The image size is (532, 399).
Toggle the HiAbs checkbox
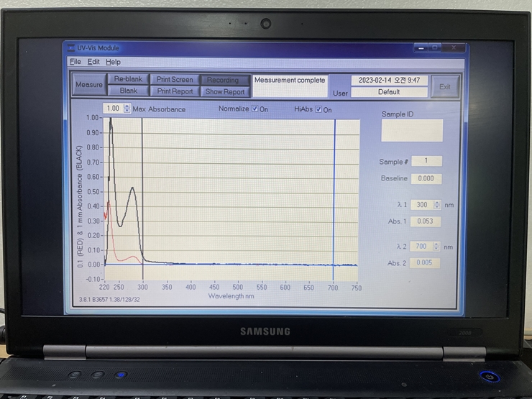click(x=318, y=109)
